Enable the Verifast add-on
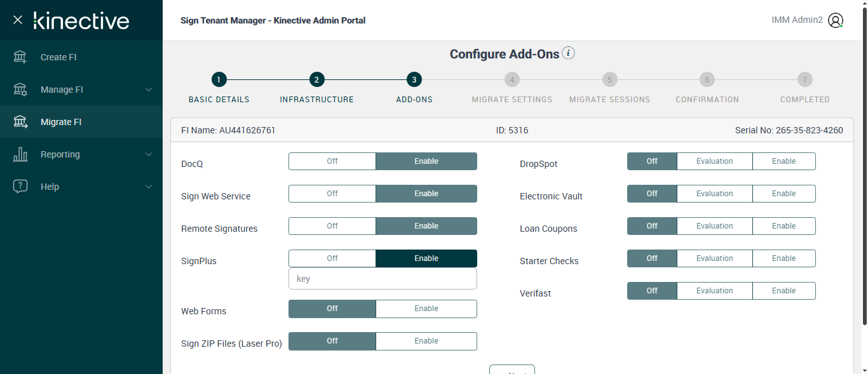868x374 pixels. click(x=783, y=291)
